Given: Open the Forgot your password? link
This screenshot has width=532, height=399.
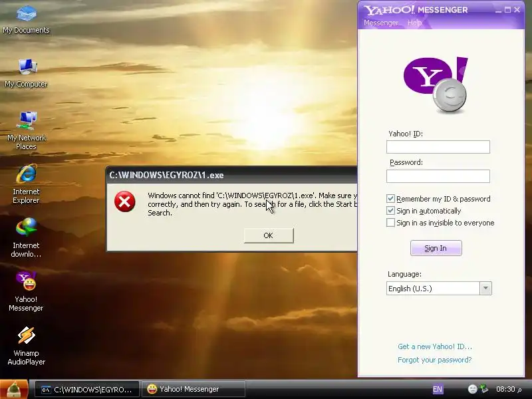Looking at the screenshot, I should 434,360.
